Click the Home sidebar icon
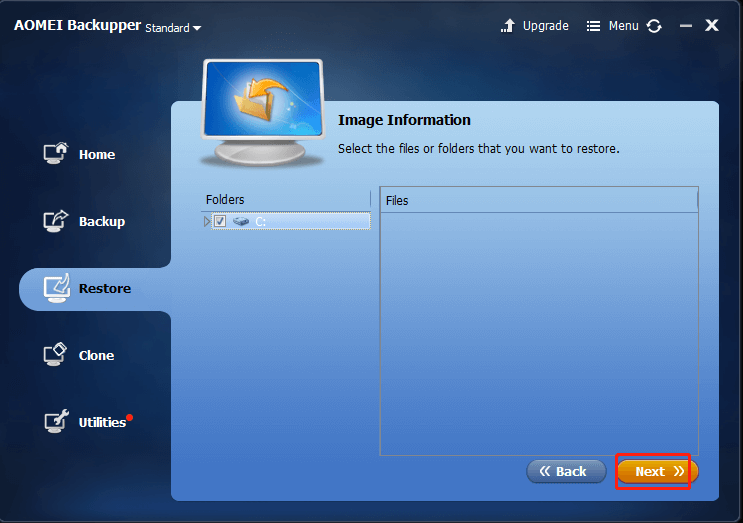Viewport: 743px width, 523px height. tap(56, 153)
